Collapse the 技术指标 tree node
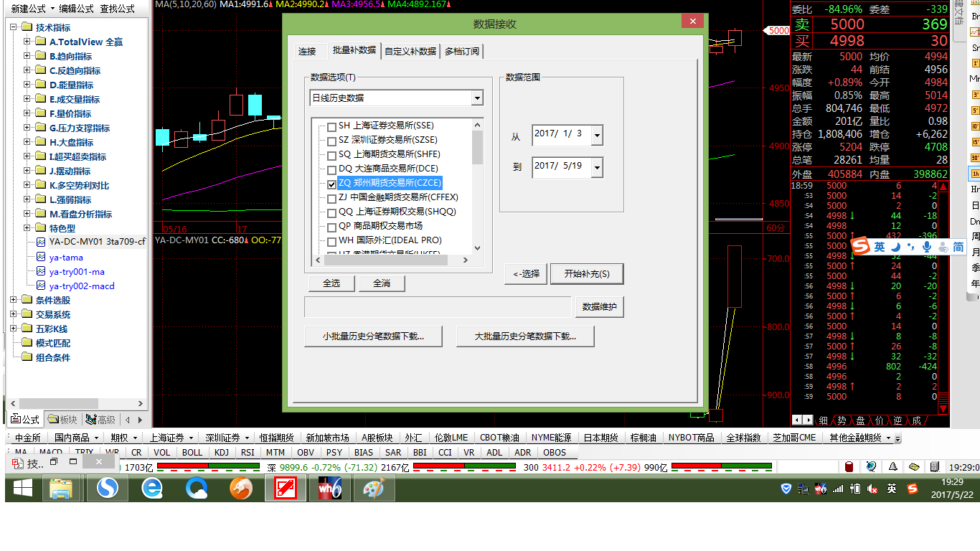This screenshot has width=980, height=551. [x=14, y=27]
